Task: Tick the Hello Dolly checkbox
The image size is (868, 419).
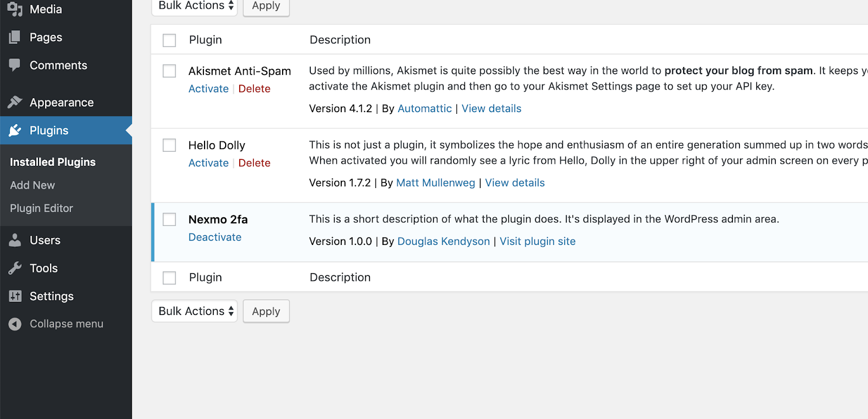Action: pos(169,145)
